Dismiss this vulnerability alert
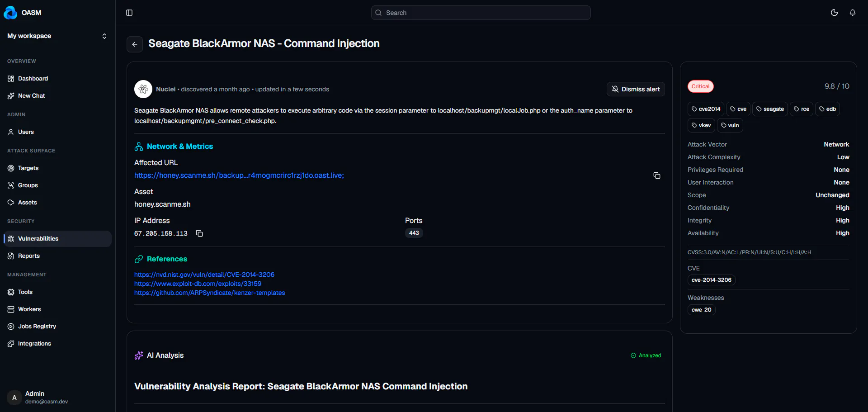The height and width of the screenshot is (412, 868). pyautogui.click(x=636, y=89)
